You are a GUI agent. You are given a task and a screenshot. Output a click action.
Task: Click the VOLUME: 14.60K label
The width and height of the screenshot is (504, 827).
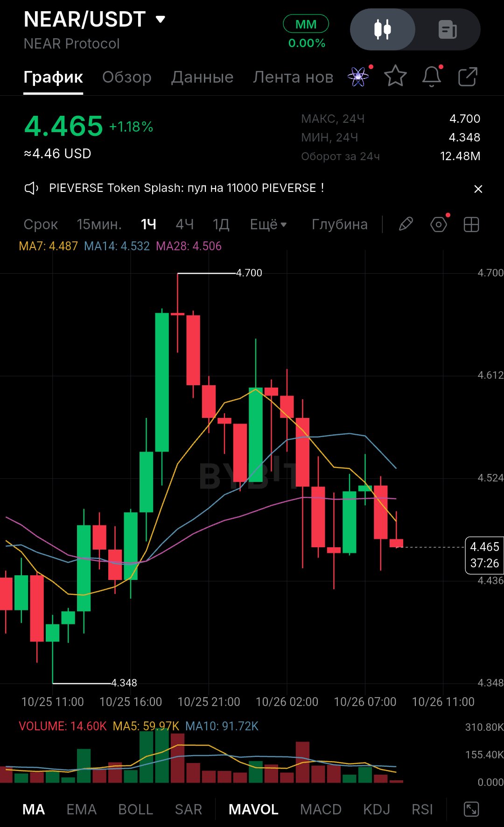[x=63, y=726]
